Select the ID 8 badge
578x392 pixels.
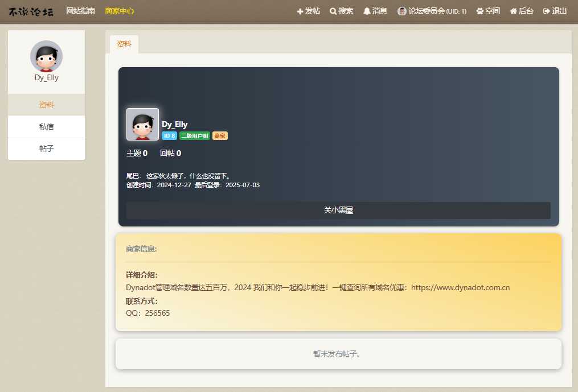[169, 135]
